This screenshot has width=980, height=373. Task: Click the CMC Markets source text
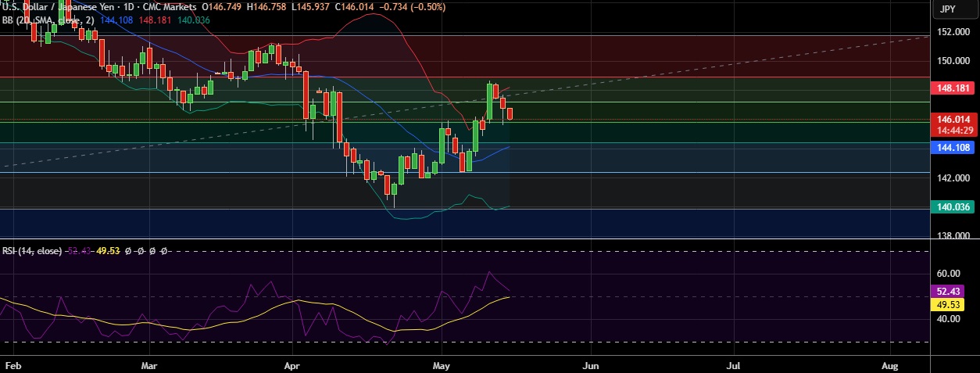[170, 5]
